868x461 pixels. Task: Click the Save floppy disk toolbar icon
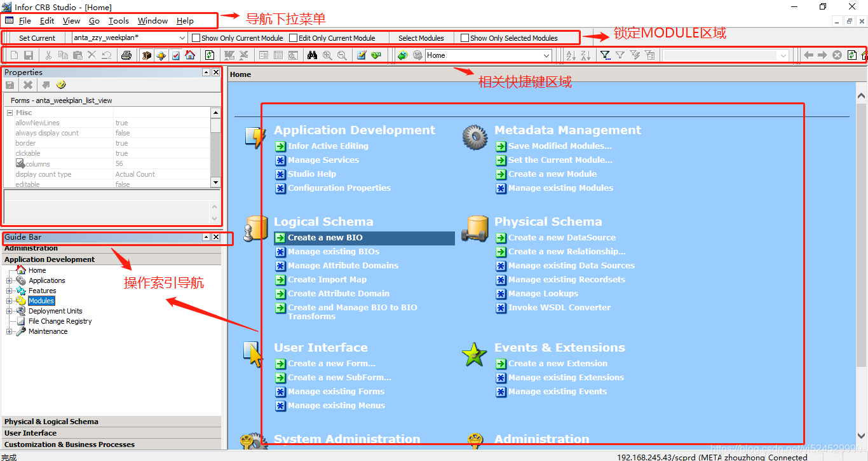coord(29,55)
